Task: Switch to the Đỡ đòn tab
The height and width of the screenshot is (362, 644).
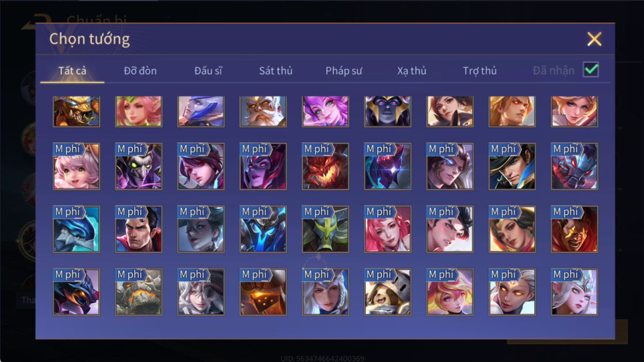Action: 140,71
